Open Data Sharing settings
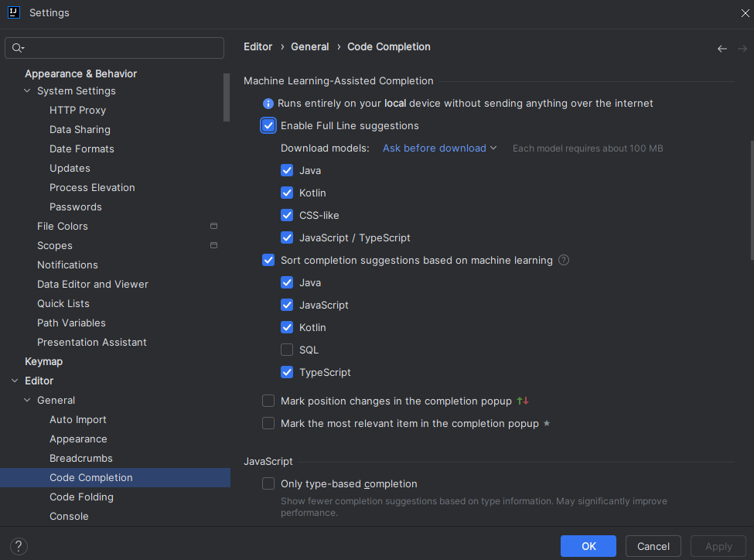This screenshot has width=754, height=560. coord(80,129)
